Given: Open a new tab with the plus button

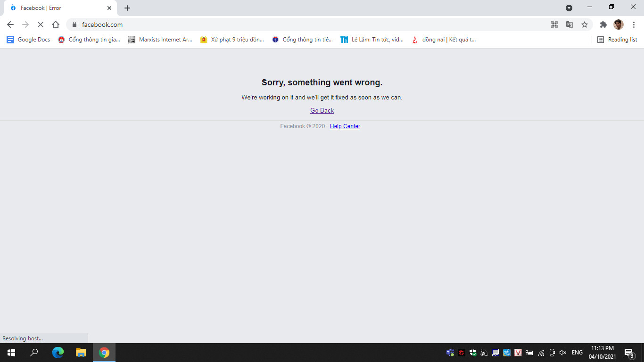Looking at the screenshot, I should (127, 8).
